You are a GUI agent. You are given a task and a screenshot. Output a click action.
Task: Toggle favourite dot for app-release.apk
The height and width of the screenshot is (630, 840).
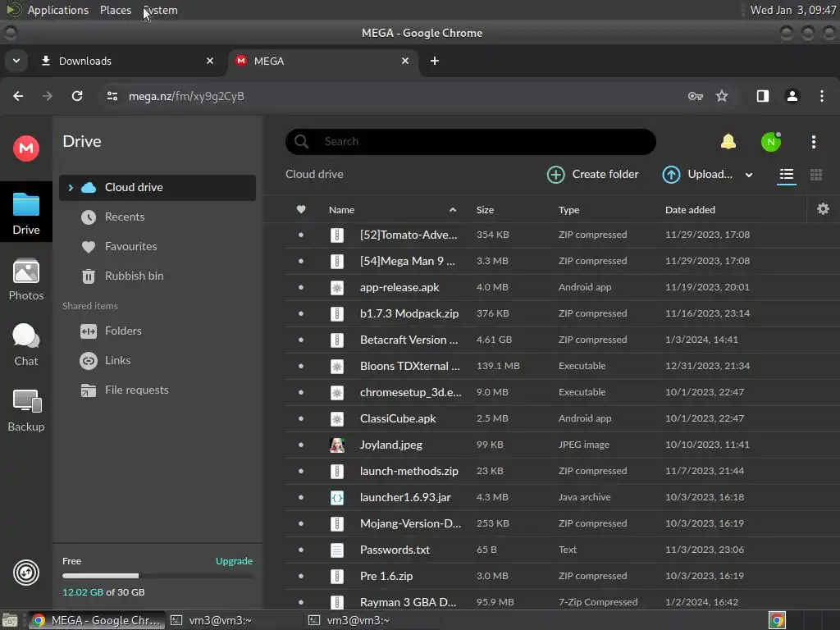[x=301, y=287]
